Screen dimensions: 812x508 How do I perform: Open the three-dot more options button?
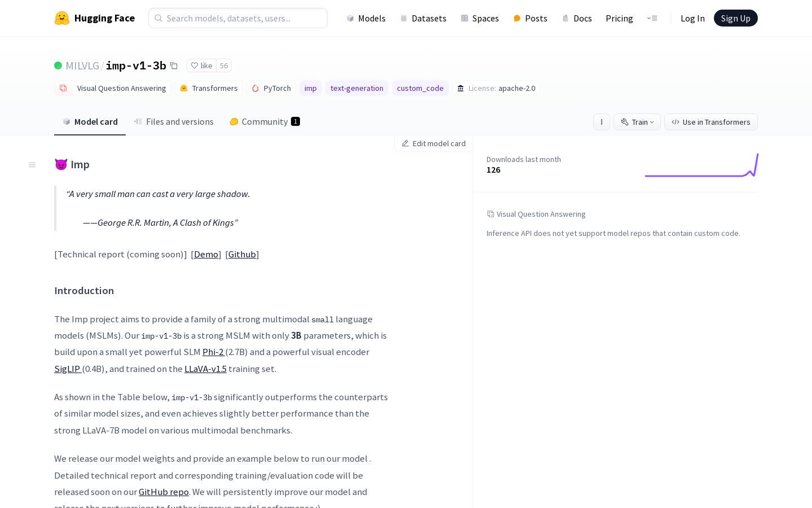602,122
